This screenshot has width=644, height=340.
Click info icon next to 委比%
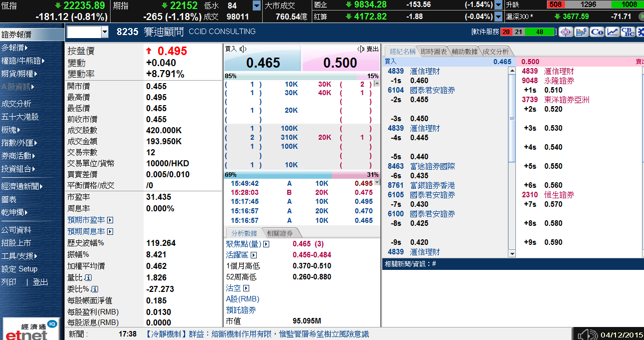click(95, 289)
